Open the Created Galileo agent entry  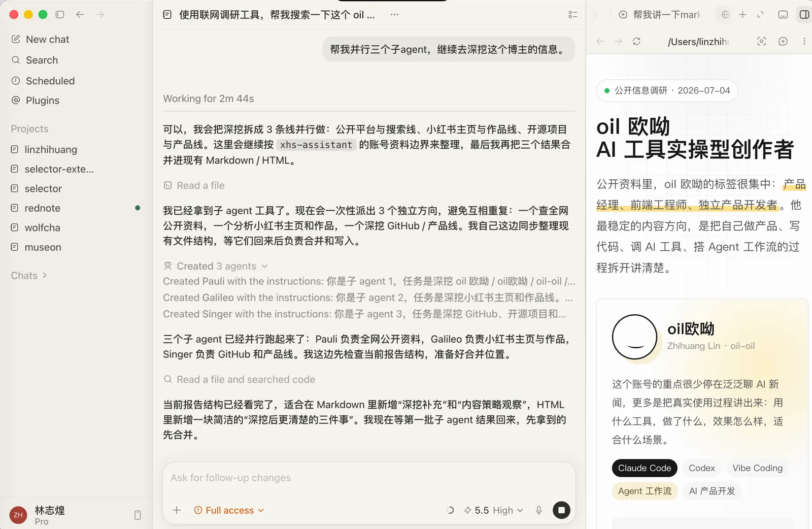368,297
